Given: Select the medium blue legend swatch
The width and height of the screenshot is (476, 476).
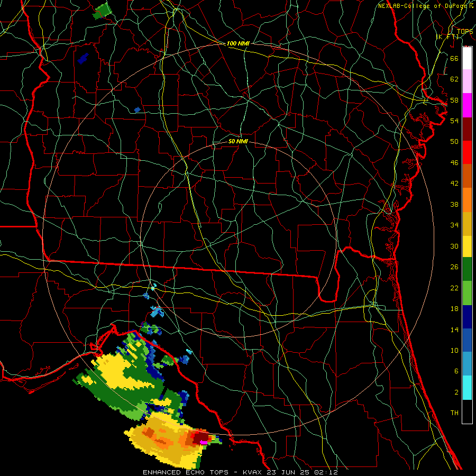Looking at the screenshot, I should coord(467,340).
